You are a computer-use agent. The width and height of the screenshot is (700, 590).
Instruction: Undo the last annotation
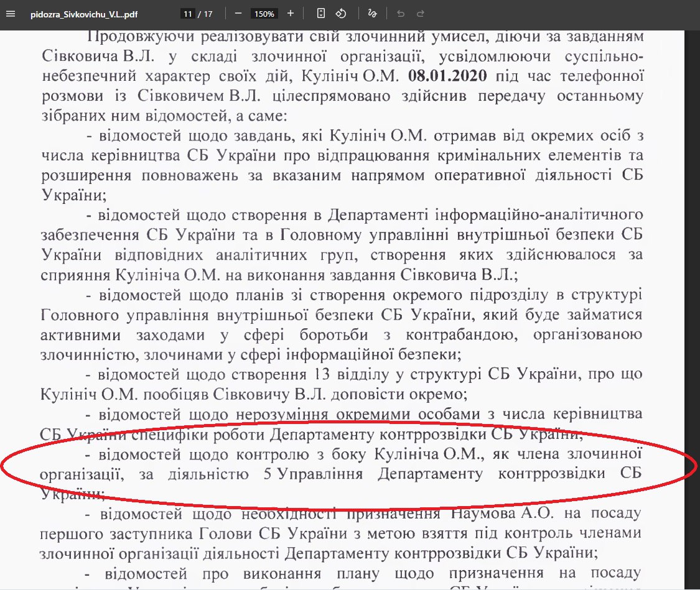pyautogui.click(x=401, y=13)
